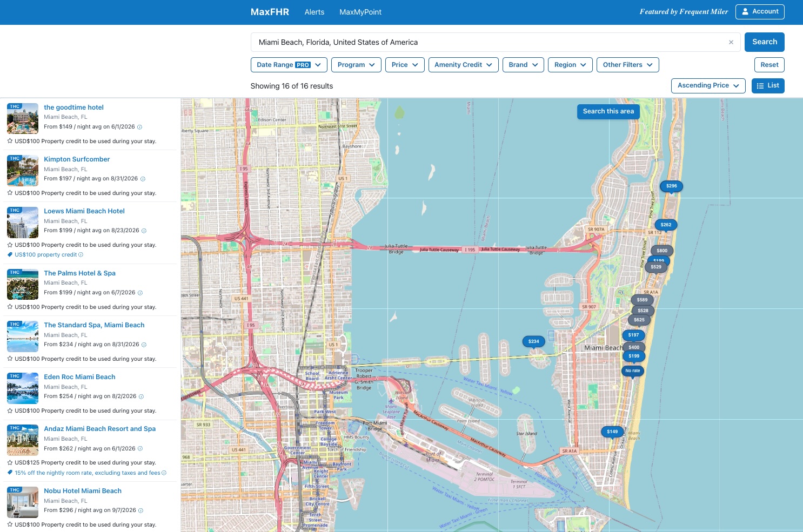Change the Ascending Price sort order
803x532 pixels.
click(x=708, y=86)
